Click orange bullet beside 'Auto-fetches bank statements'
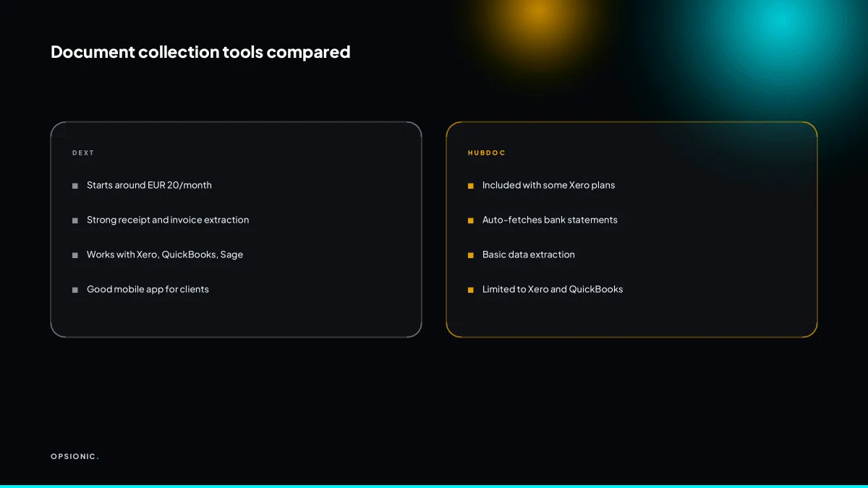 tap(471, 221)
